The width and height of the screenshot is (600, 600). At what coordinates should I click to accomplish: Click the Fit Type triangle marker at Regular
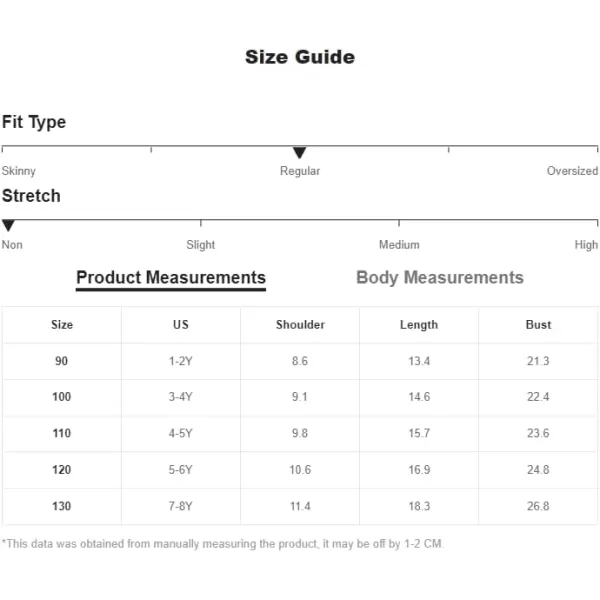coord(299,152)
